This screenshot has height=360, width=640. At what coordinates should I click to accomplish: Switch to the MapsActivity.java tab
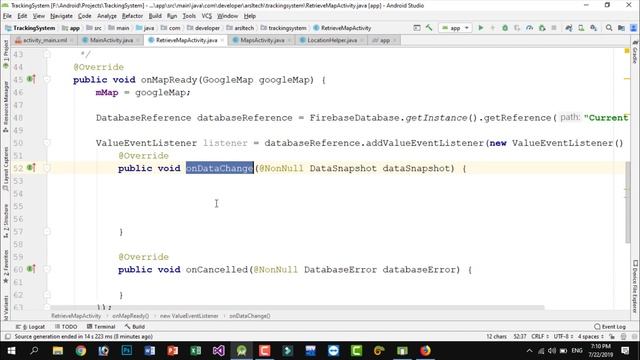coord(262,40)
